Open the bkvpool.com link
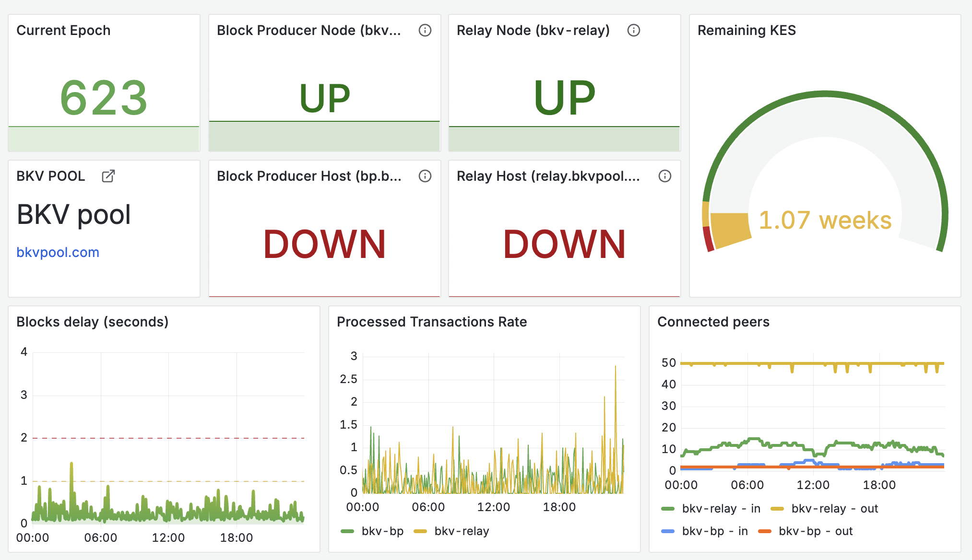Viewport: 972px width, 560px height. pyautogui.click(x=58, y=252)
